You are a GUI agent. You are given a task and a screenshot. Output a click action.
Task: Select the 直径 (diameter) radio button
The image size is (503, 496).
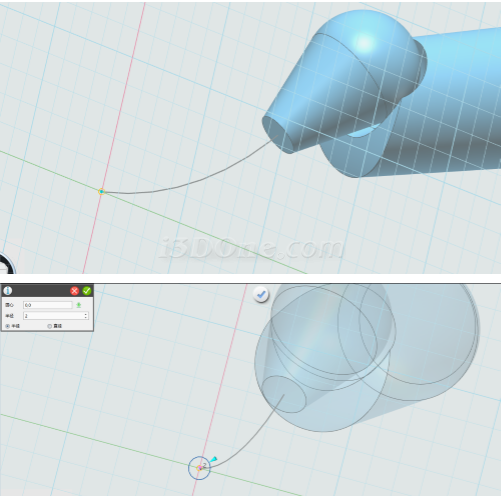point(50,326)
